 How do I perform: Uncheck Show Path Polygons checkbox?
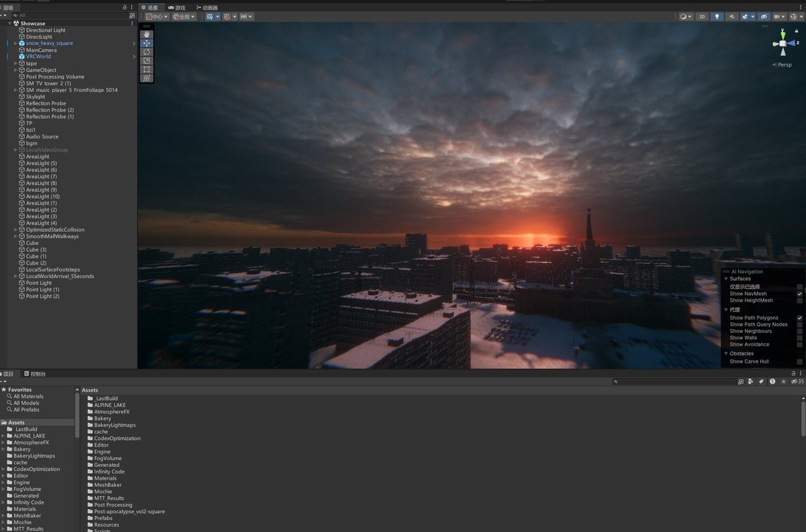pyautogui.click(x=800, y=318)
